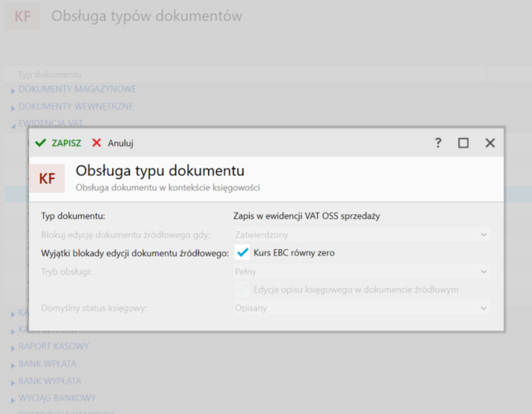The width and height of the screenshot is (532, 414).
Task: Click Anuluj to cancel changes
Action: 113,143
